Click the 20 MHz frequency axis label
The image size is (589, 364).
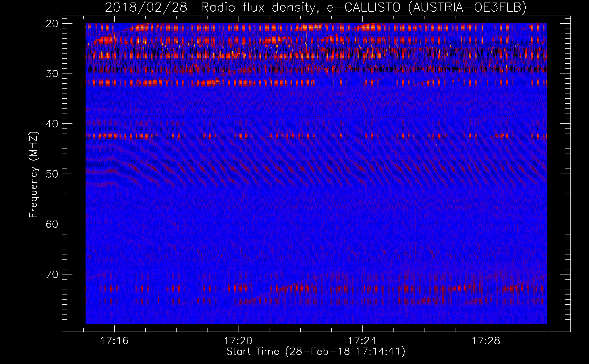(x=52, y=24)
